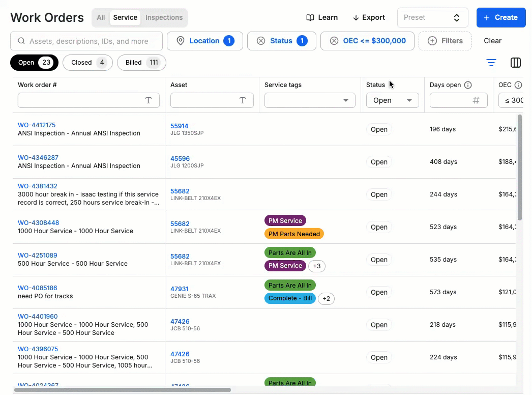Click the search magnifier icon
This screenshot has width=532, height=395.
21,41
